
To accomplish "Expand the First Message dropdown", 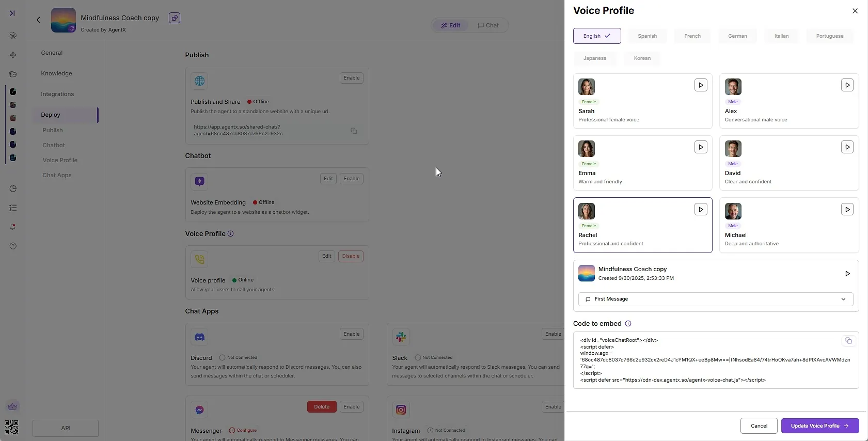I will 716,299.
